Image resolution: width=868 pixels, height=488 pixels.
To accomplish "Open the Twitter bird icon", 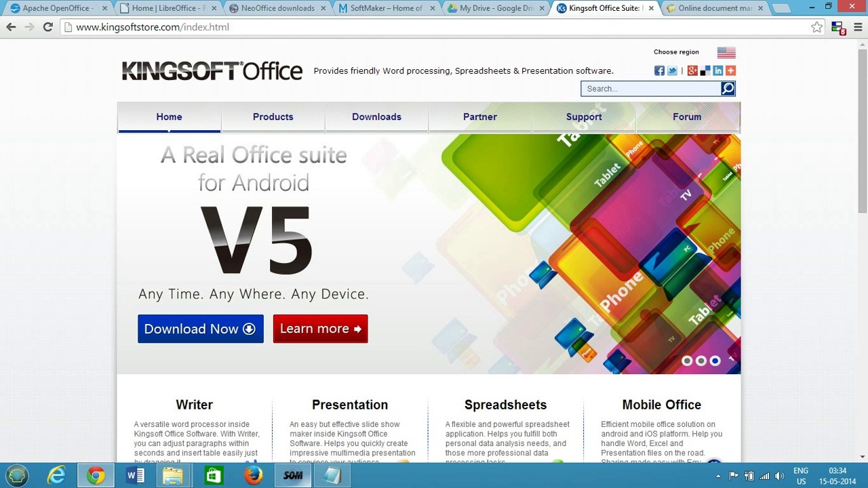I will [x=672, y=70].
